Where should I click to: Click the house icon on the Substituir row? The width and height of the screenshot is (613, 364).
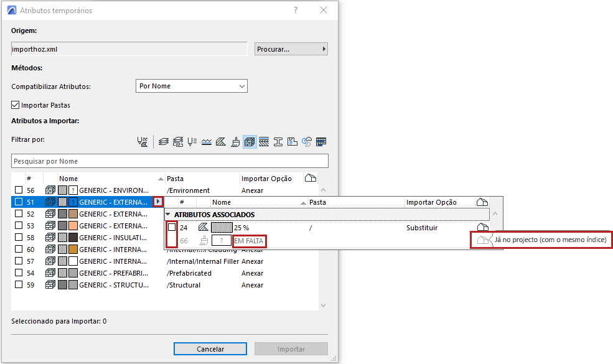coord(483,227)
